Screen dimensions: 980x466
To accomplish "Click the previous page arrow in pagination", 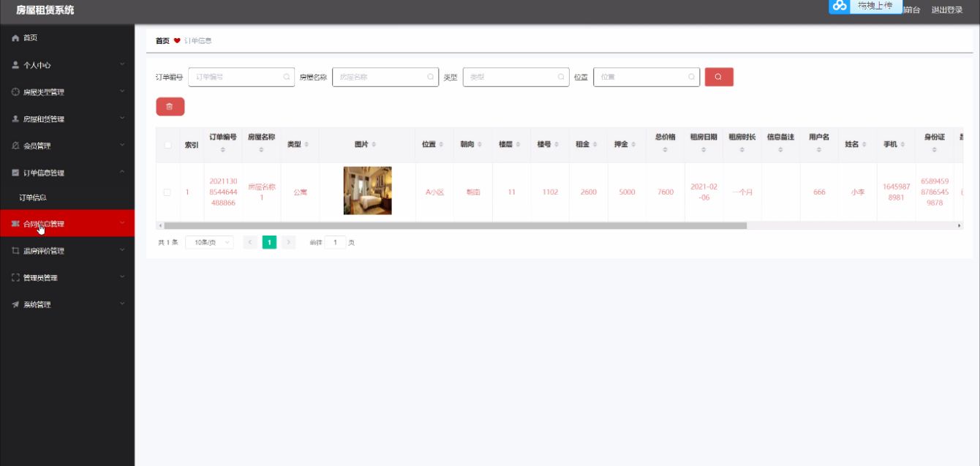I will (x=250, y=242).
